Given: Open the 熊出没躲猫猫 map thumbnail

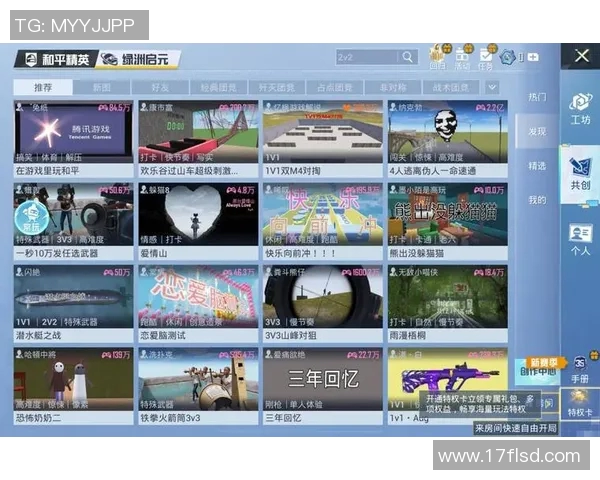Looking at the screenshot, I should coord(448,214).
